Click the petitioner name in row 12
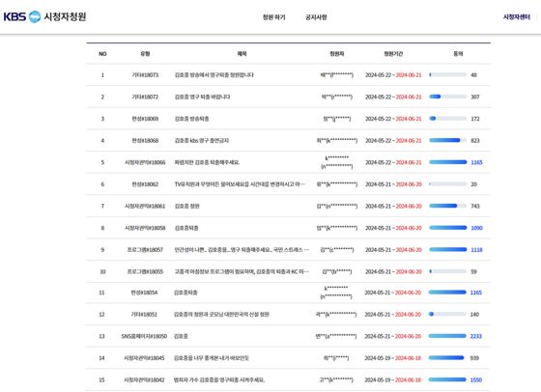541x392 pixels. coord(336,315)
